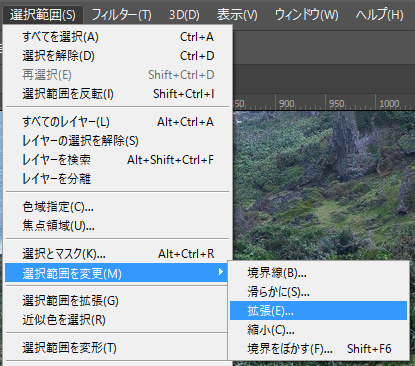Choose レイヤーの選択を解除(S)
This screenshot has height=366, width=415.
[117, 141]
